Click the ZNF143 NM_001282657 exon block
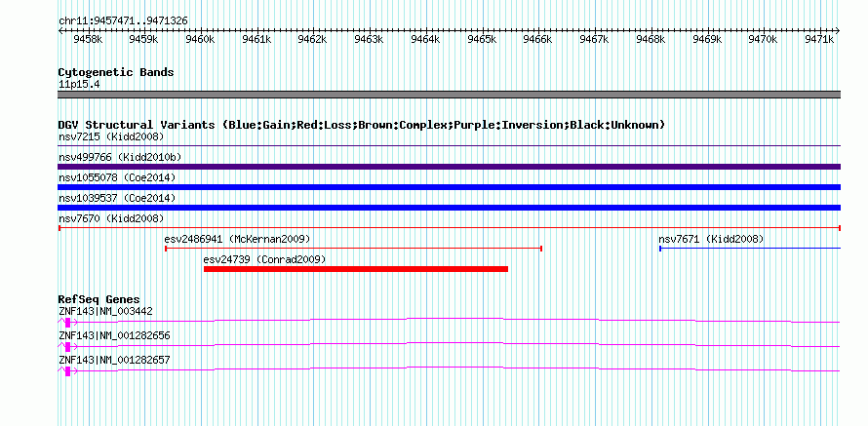868x426 pixels. tap(67, 371)
